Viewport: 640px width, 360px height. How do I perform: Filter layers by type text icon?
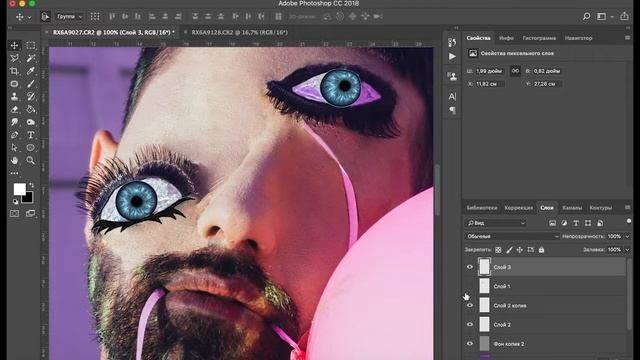click(576, 223)
